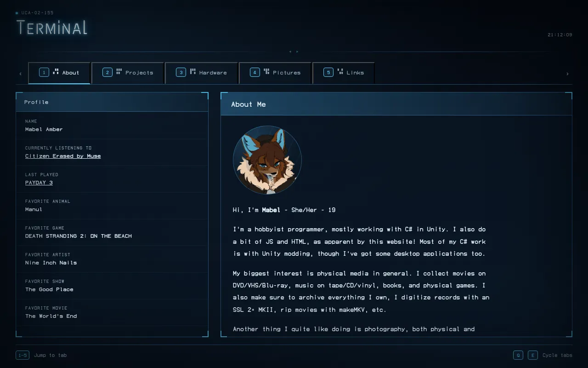The image size is (588, 368).
Task: Click the fox avatar picture
Action: 267,160
